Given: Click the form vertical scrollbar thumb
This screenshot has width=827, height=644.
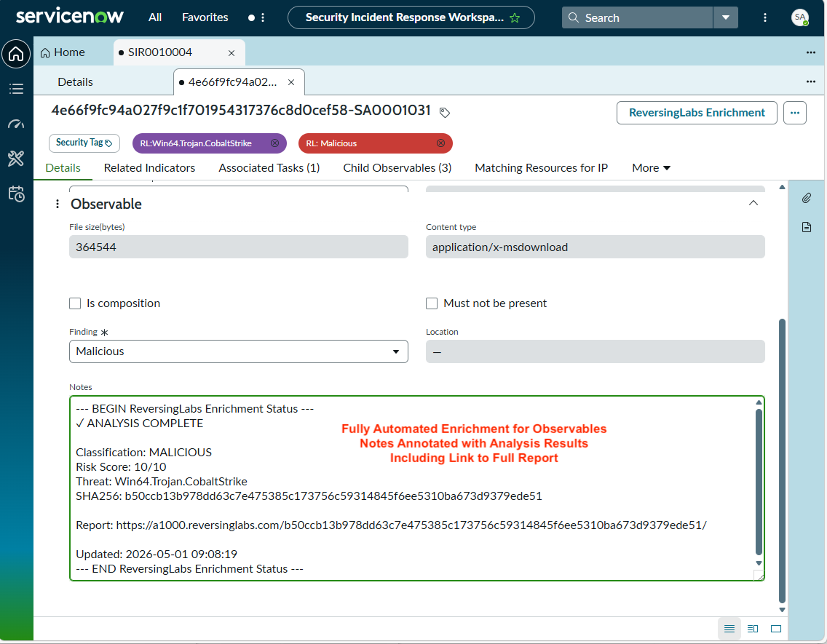Looking at the screenshot, I should pyautogui.click(x=782, y=460).
